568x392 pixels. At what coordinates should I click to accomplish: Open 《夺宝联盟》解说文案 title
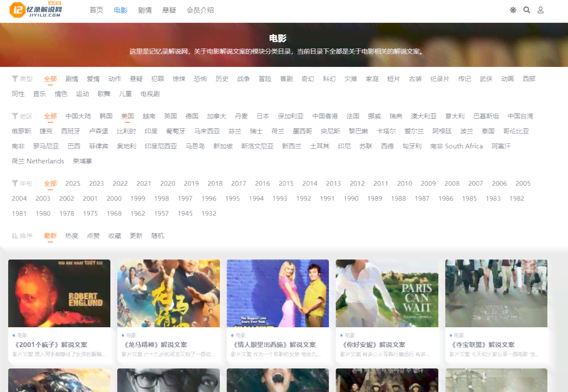[x=483, y=345]
